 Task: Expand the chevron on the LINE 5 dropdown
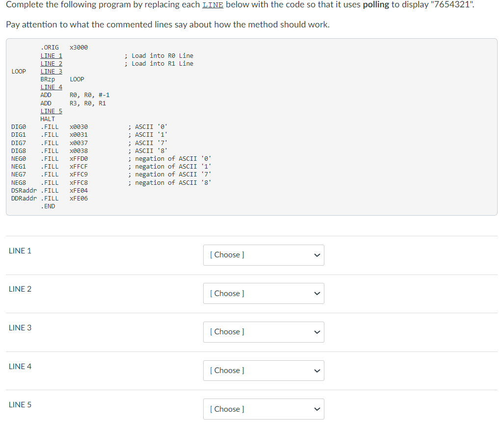click(317, 409)
